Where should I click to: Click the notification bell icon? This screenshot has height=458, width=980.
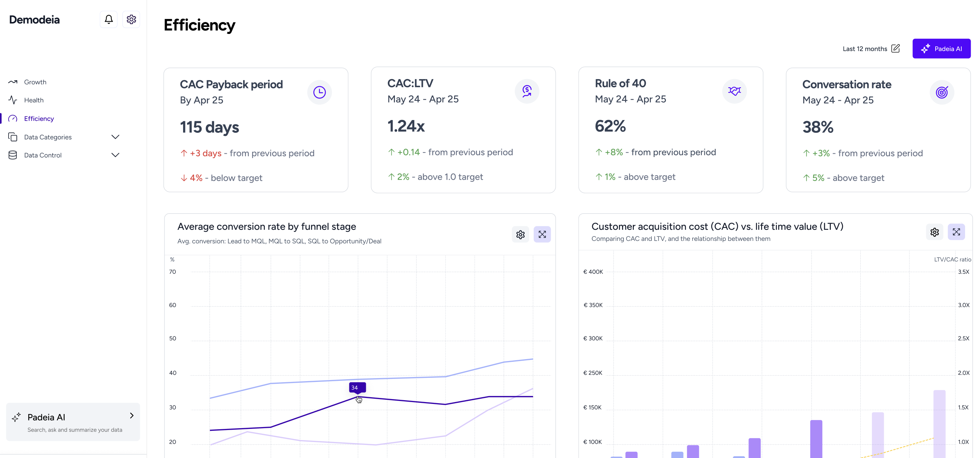click(x=108, y=19)
